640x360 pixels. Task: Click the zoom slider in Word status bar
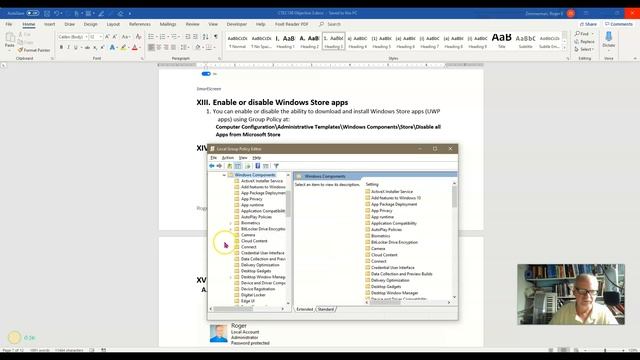[605, 350]
